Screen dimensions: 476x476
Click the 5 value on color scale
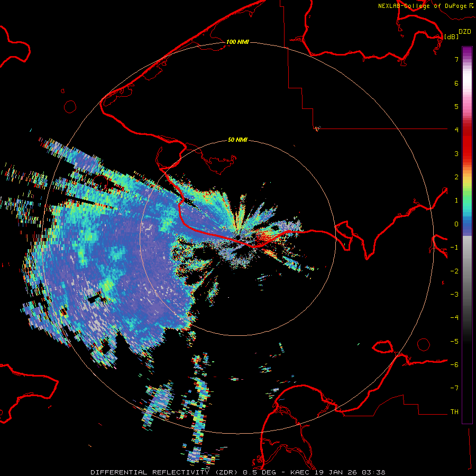click(456, 106)
